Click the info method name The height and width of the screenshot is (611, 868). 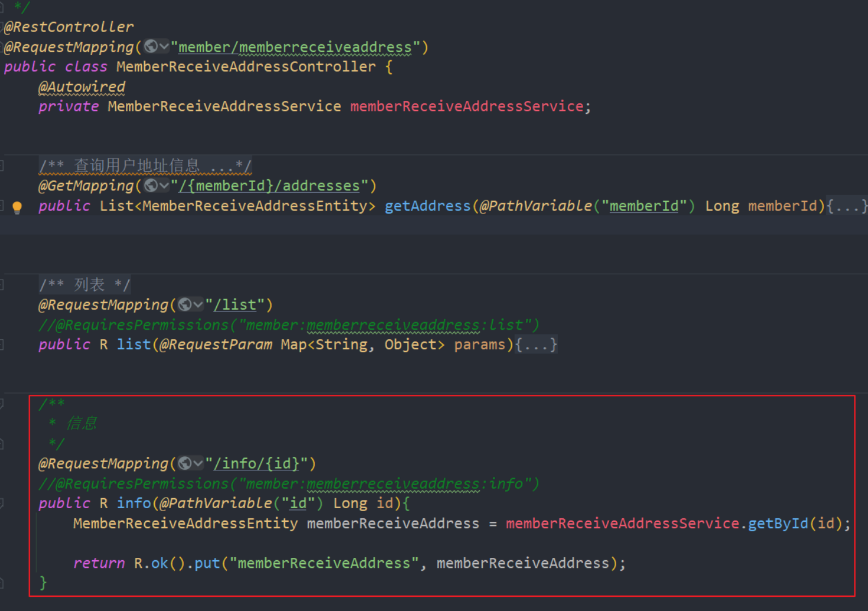tap(134, 503)
